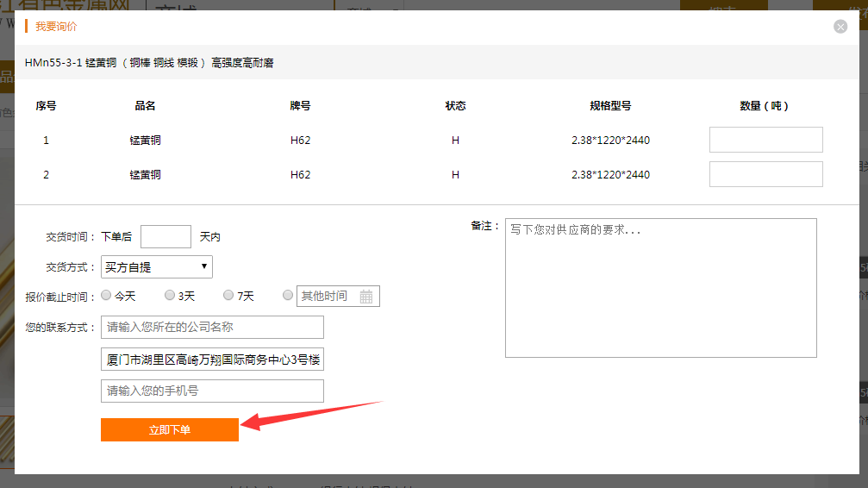Click the 立即下单 orange button
Viewport: 868px width, 488px height.
point(170,430)
